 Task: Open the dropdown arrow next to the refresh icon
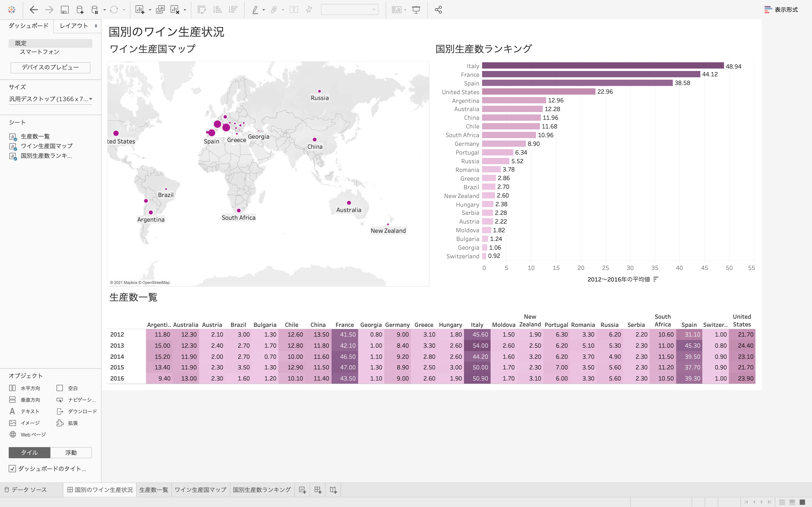point(123,9)
